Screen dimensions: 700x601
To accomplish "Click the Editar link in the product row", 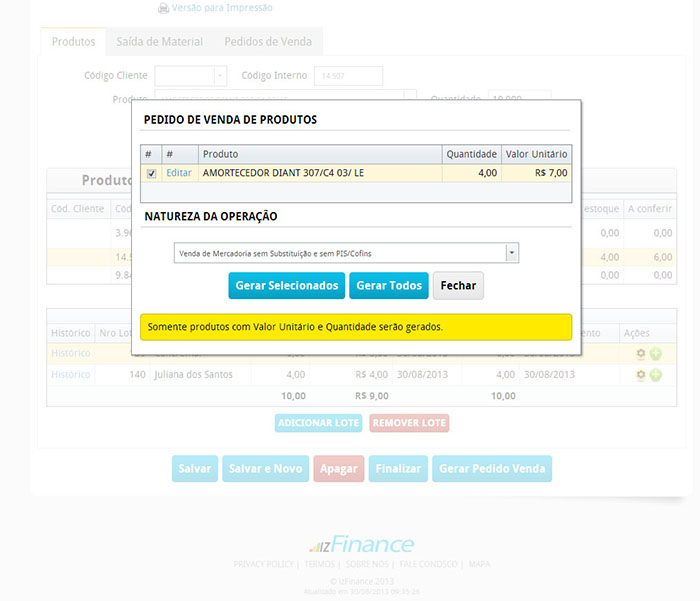I will point(179,173).
